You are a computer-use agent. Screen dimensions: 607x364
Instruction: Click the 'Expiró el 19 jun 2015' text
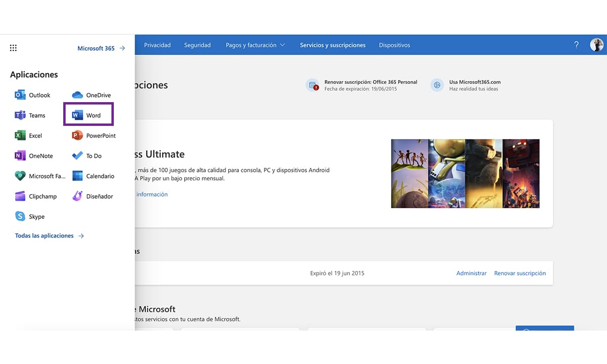click(x=337, y=273)
